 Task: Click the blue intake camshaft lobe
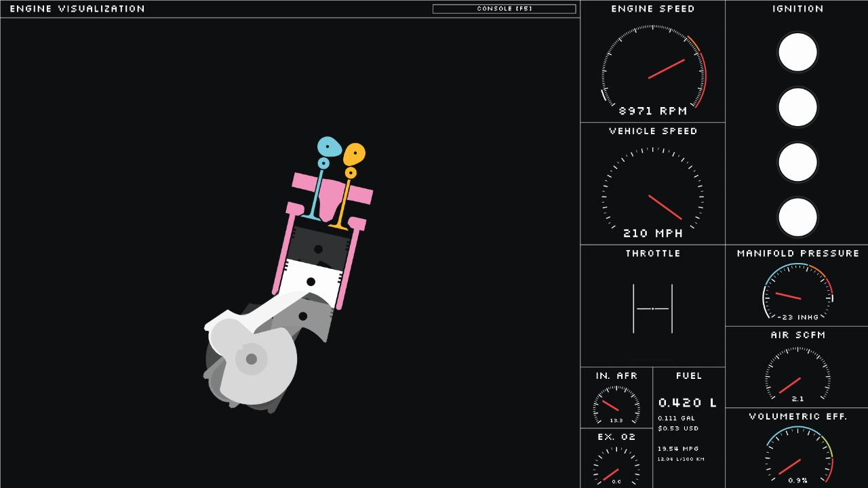pos(329,146)
